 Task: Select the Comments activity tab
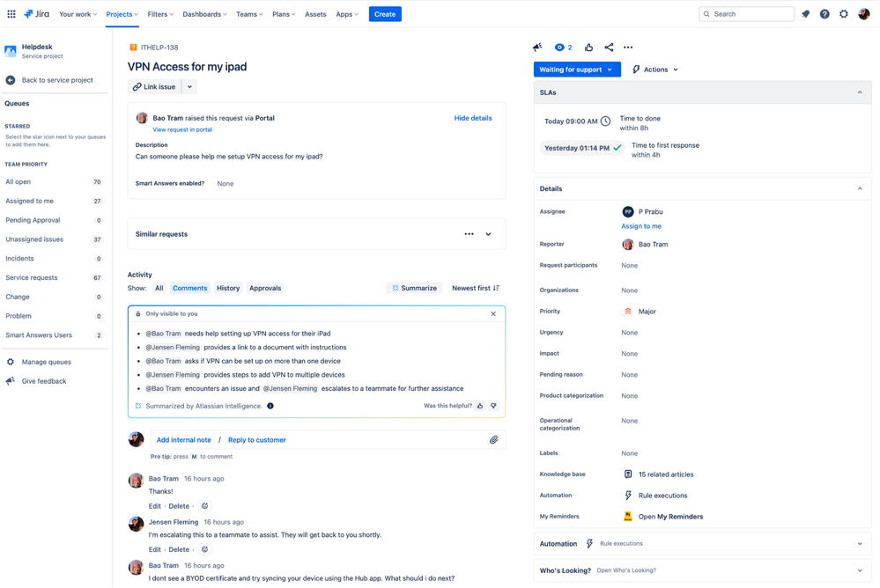tap(189, 288)
